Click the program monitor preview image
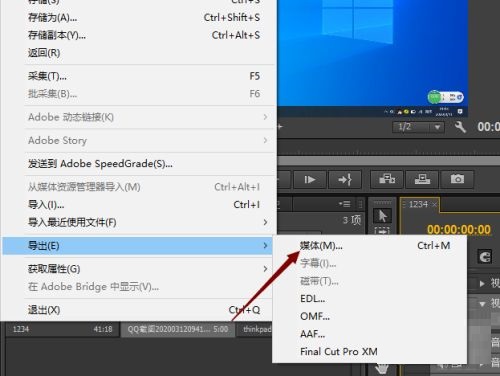500x376 pixels. [x=372, y=58]
